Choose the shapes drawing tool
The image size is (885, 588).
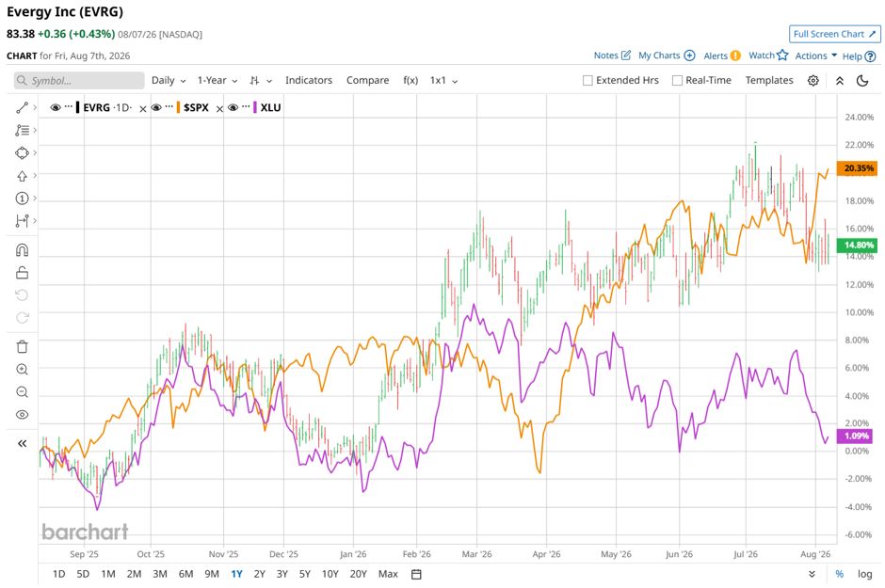click(x=22, y=152)
